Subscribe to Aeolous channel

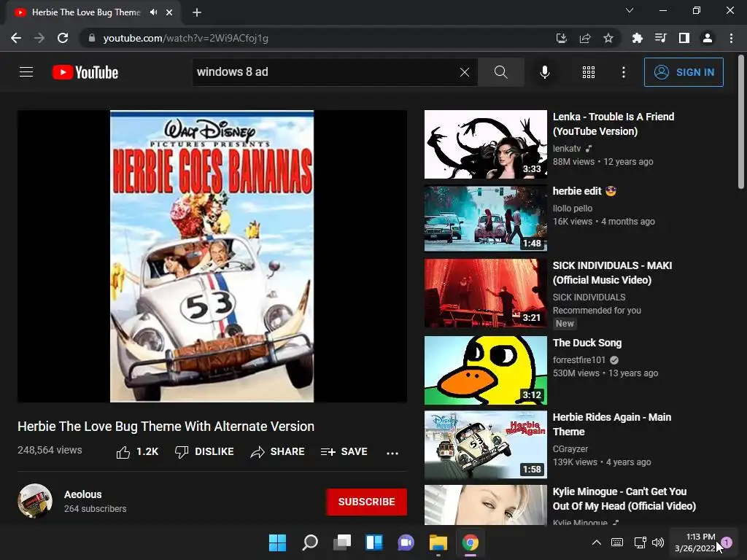pos(366,502)
